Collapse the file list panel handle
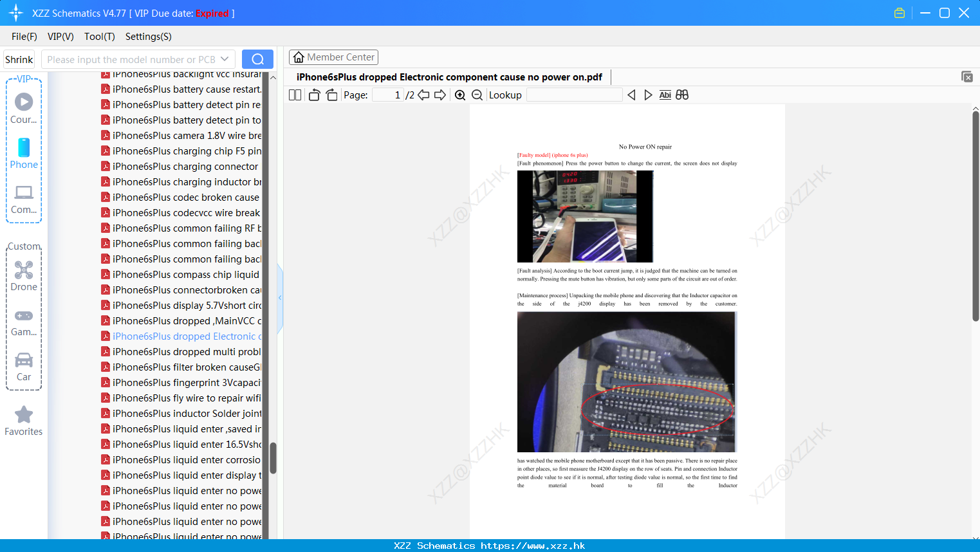Image resolution: width=980 pixels, height=552 pixels. coord(280,298)
